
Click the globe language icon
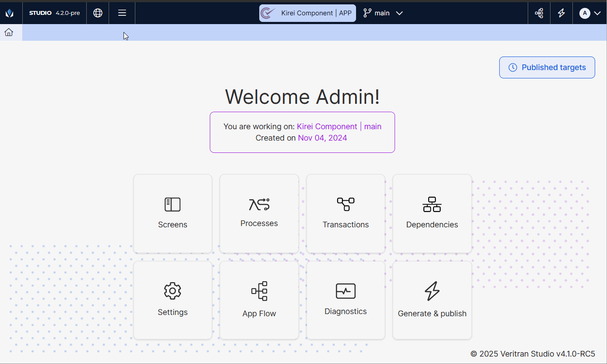click(x=97, y=13)
